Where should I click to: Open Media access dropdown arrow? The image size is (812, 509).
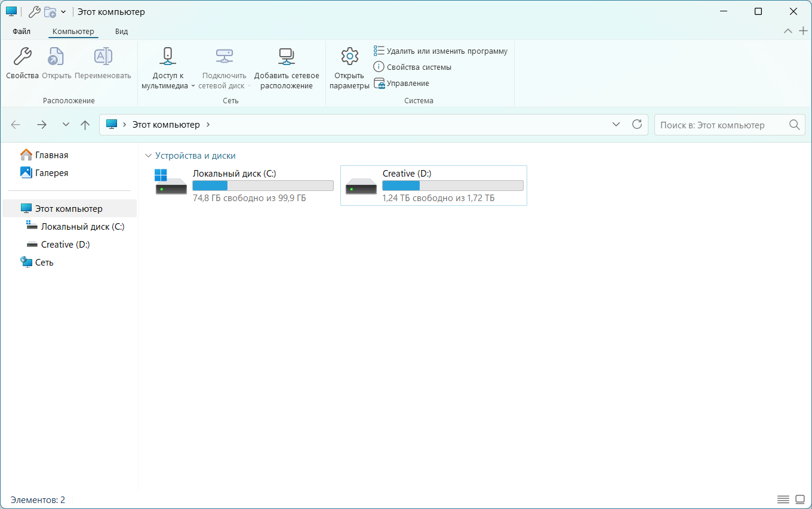click(x=193, y=86)
